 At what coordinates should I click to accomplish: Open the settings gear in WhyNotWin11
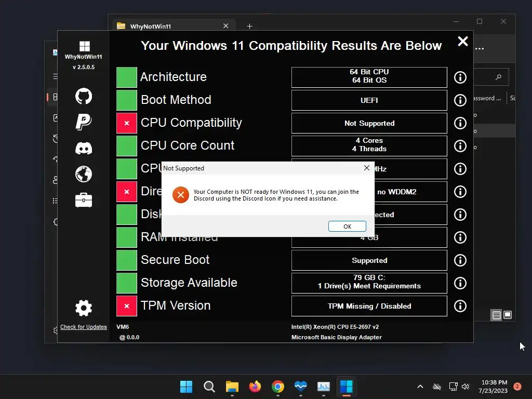pyautogui.click(x=84, y=308)
